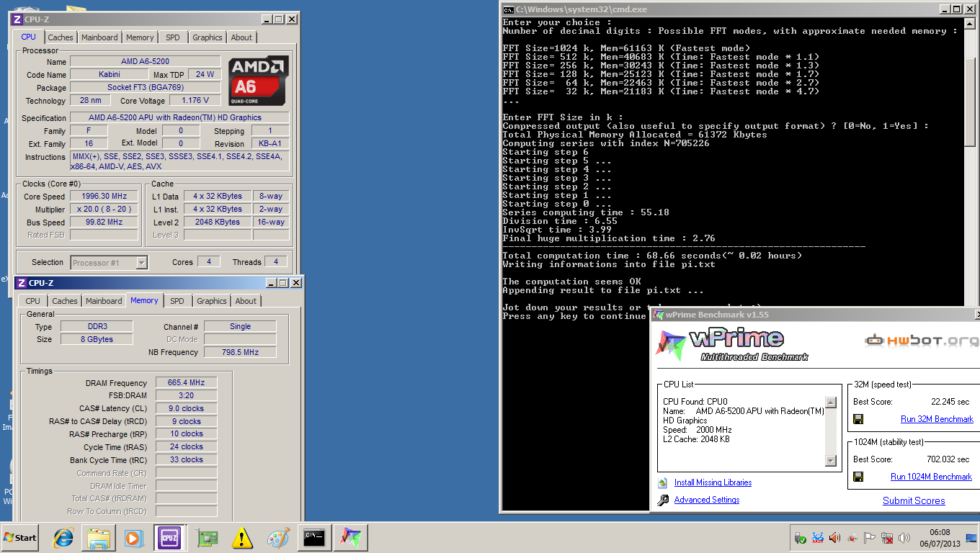Click NB Frequency value 798.5 MHz

pyautogui.click(x=241, y=352)
